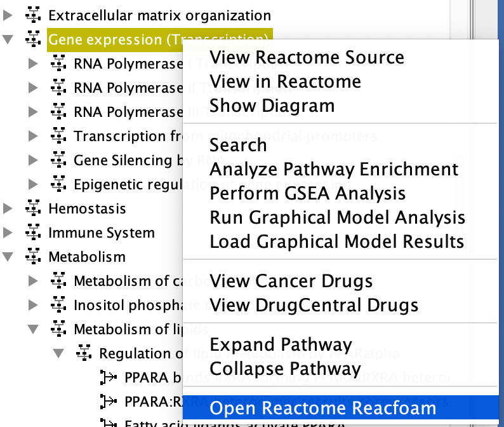Click reaction icon beside PPARA binds RXRA
The height and width of the screenshot is (427, 504).
(109, 377)
